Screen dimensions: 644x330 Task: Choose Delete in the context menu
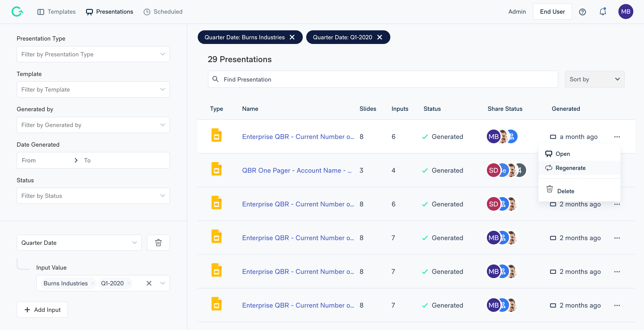click(x=565, y=191)
